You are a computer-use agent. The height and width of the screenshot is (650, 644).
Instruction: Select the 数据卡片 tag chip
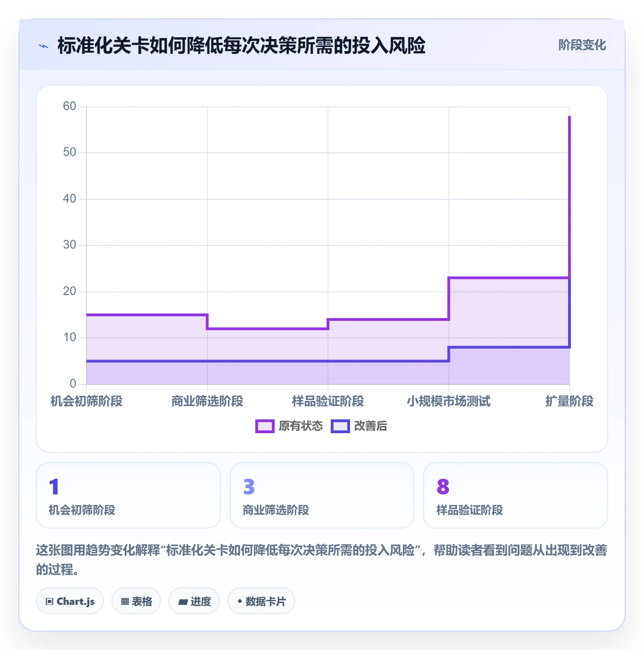[261, 601]
